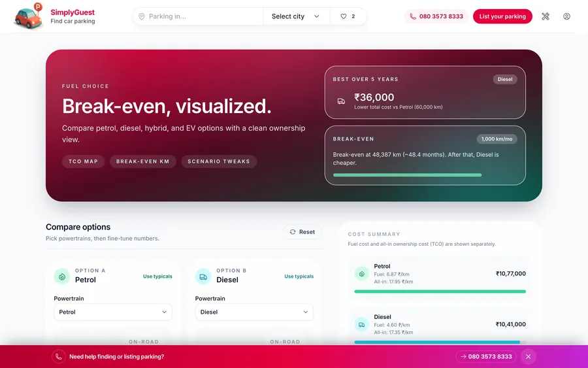The image size is (588, 368).
Task: Click the Petrol fuel icon in Option A
Action: [x=62, y=276]
